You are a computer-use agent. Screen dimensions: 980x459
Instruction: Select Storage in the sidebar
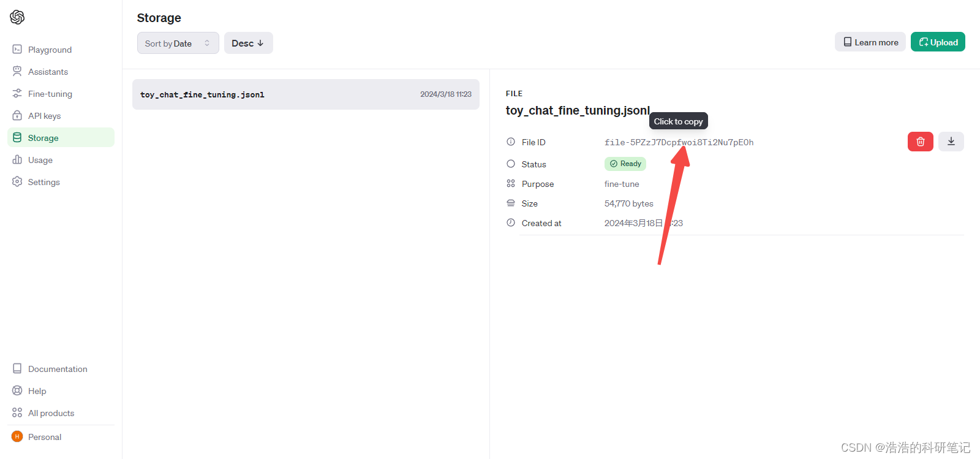point(61,137)
